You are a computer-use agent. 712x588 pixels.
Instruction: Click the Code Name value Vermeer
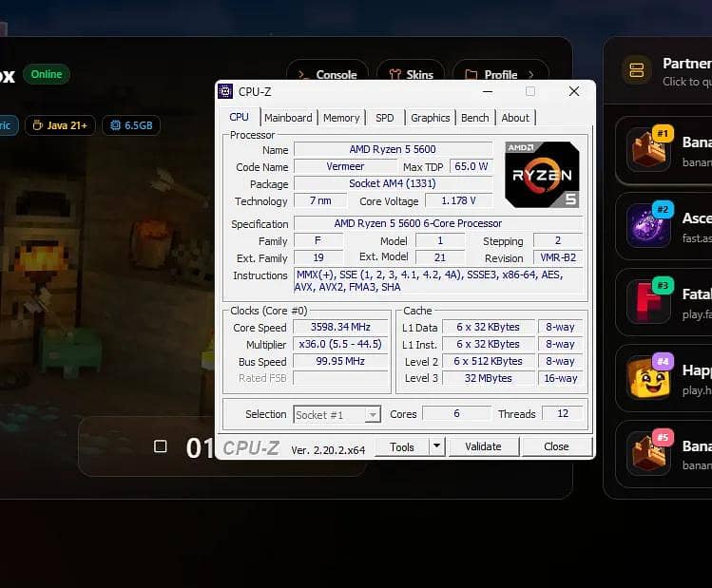coord(345,166)
